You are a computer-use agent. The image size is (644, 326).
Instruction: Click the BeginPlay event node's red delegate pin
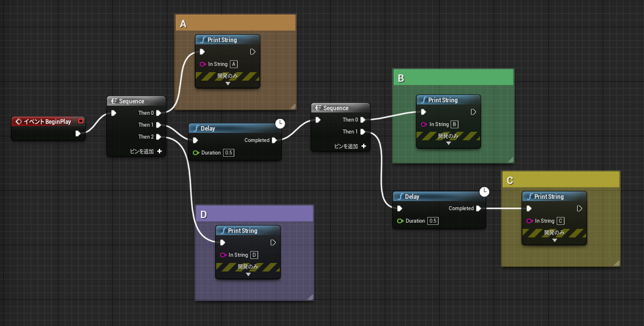81,122
